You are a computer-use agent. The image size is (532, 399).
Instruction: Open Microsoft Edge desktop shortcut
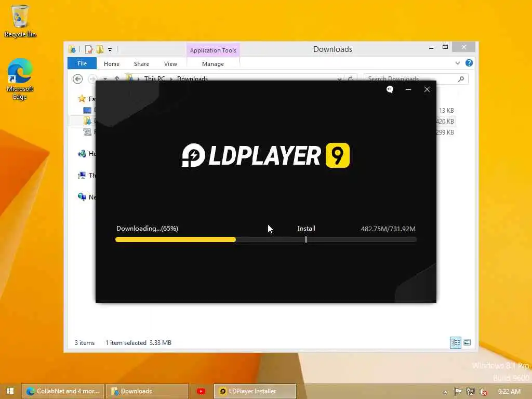20,79
